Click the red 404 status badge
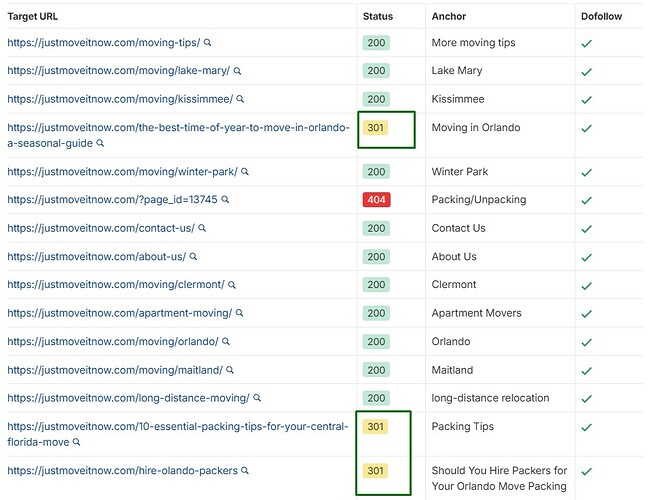The height and width of the screenshot is (500, 648). [376, 200]
